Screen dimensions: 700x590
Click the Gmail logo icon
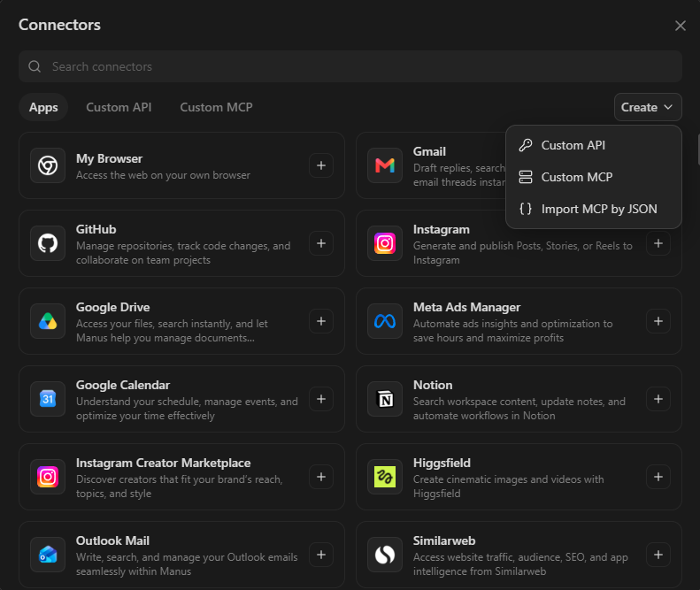pyautogui.click(x=385, y=165)
